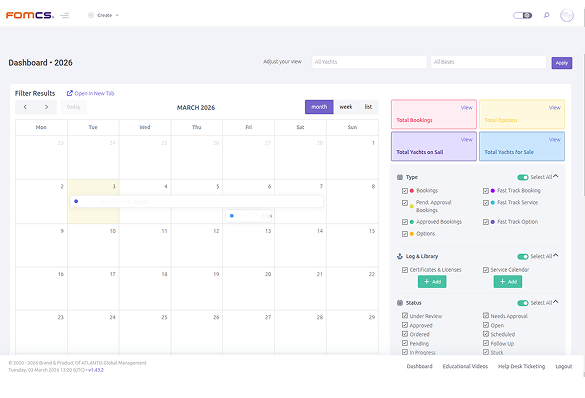The image size is (585, 398).
Task: Open the All Bases selector
Action: coord(488,62)
